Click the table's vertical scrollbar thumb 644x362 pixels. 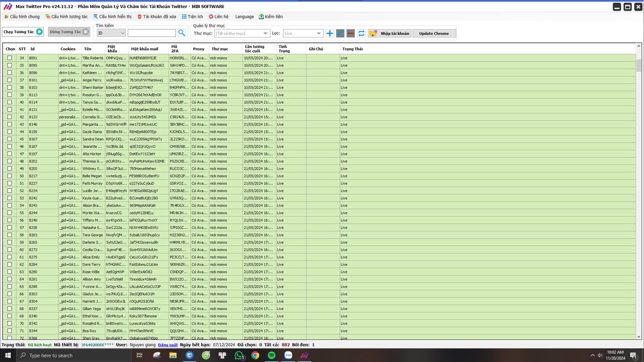click(639, 65)
